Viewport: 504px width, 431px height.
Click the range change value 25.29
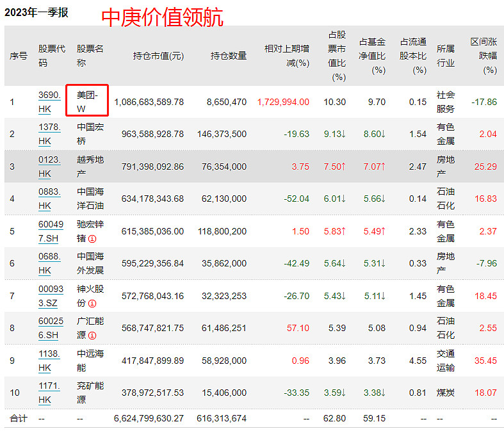click(x=485, y=167)
